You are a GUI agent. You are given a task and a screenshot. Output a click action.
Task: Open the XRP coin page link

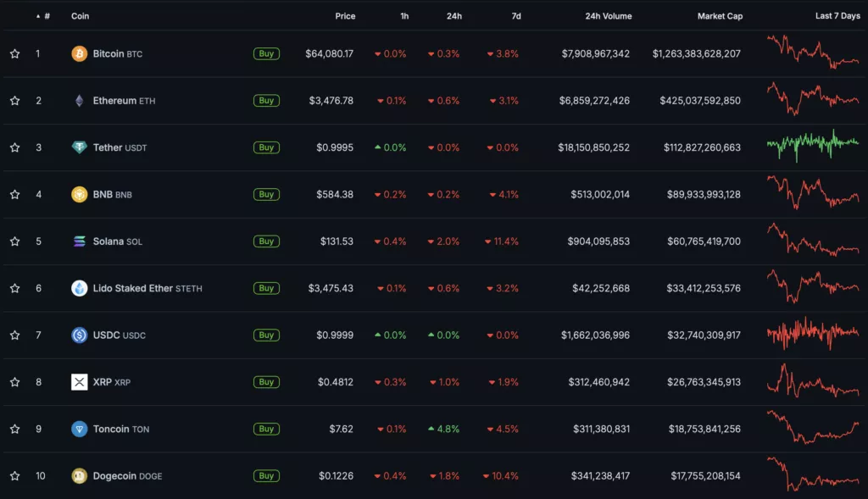point(111,382)
